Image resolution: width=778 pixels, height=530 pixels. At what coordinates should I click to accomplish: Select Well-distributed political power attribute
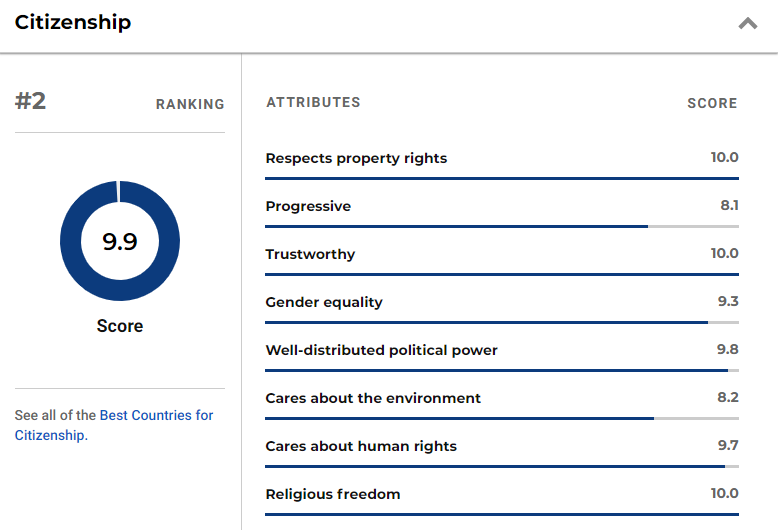point(381,350)
